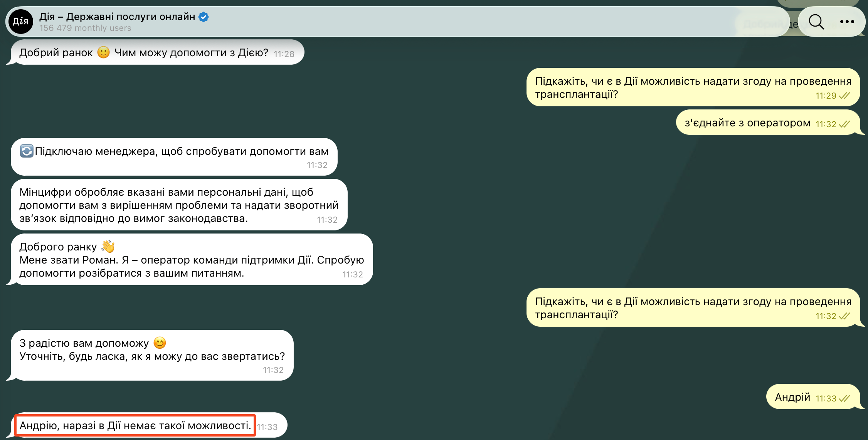Screen dimensions: 868x440
Task: Click read checkmarks on 'Андрій' message
Action: 844,398
